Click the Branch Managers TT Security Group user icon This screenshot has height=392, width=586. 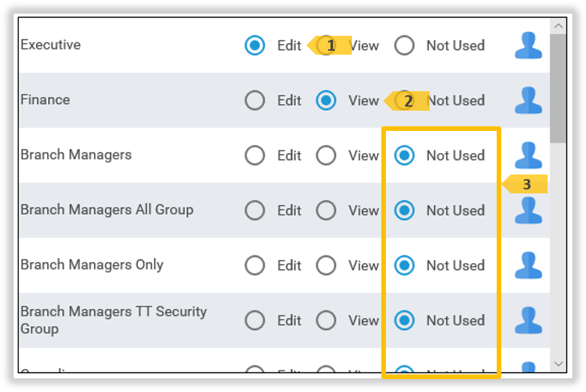tap(528, 320)
